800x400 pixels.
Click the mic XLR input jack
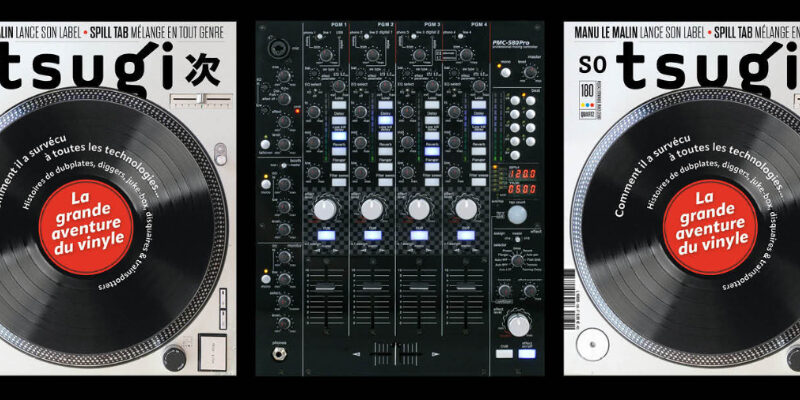click(x=279, y=50)
